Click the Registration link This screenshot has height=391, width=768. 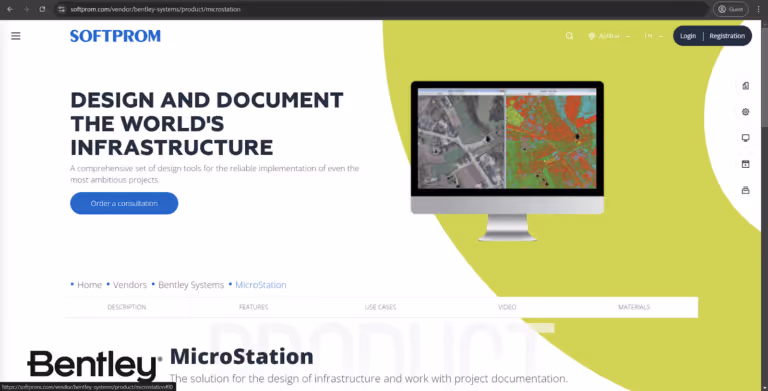727,36
